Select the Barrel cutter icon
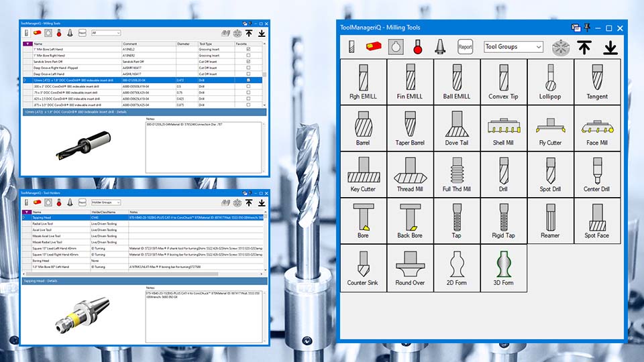 click(364, 129)
